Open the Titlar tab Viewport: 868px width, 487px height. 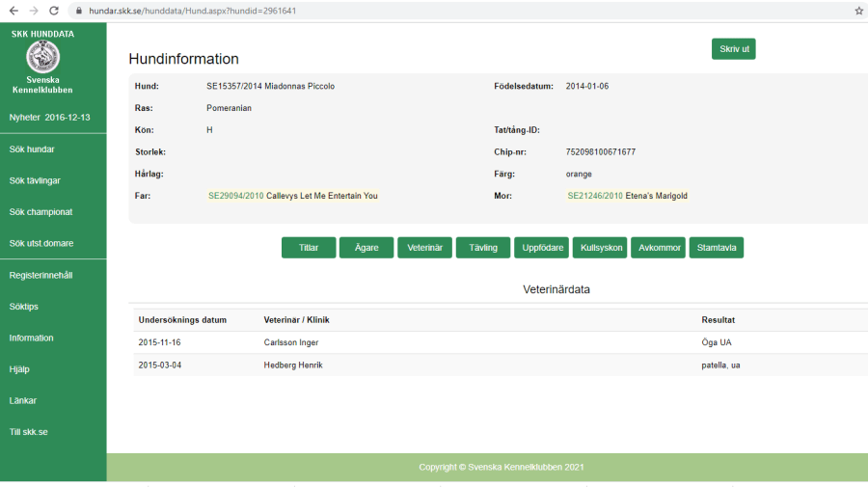[309, 248]
